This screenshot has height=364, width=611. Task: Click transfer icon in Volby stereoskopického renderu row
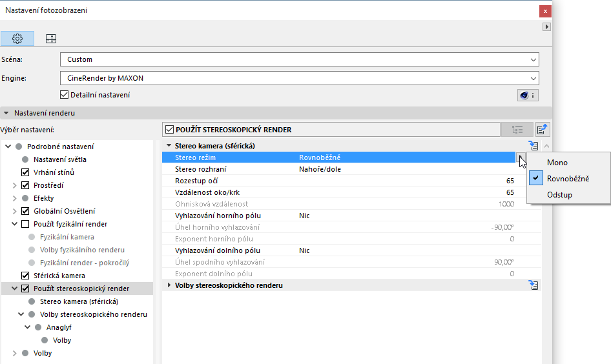(533, 285)
